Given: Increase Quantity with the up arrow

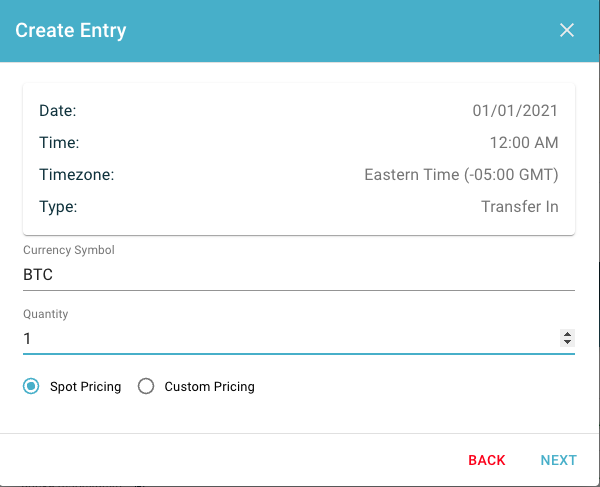Looking at the screenshot, I should click(568, 334).
